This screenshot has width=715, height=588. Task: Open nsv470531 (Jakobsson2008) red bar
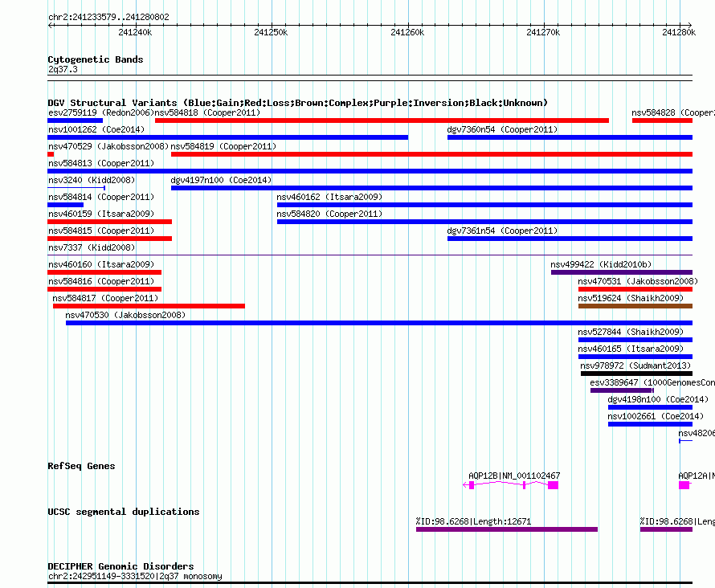coord(635,289)
